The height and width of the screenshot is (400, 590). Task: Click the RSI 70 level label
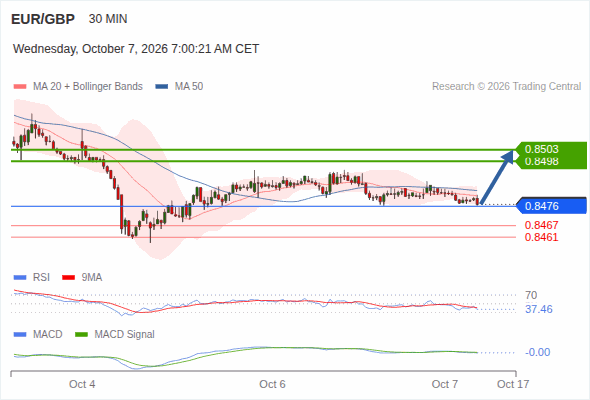(531, 295)
